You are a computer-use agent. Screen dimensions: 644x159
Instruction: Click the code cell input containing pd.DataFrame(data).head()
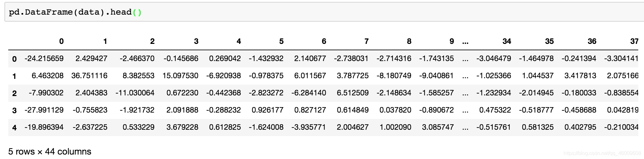(x=324, y=12)
